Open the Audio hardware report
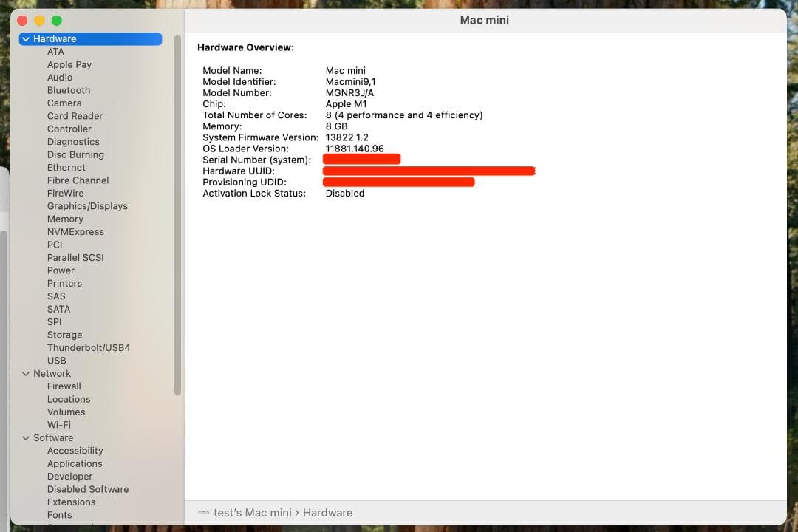Viewport: 798px width, 532px height. point(60,77)
